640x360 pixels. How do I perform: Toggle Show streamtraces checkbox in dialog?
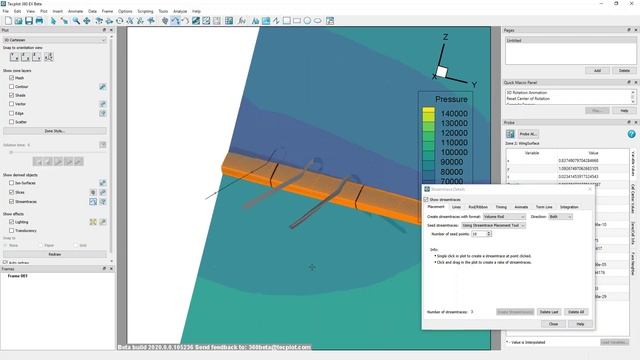click(x=426, y=200)
